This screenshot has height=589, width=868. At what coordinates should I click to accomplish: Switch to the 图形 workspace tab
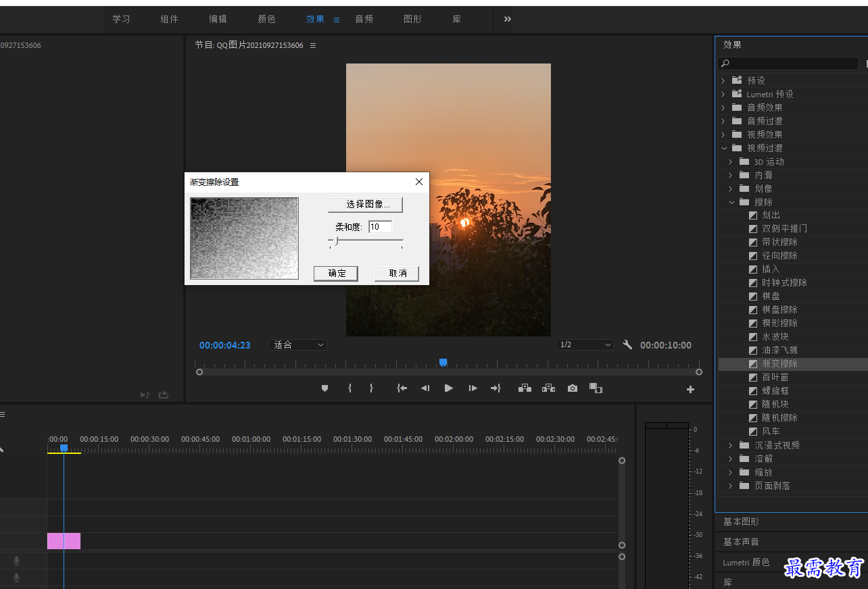click(413, 19)
